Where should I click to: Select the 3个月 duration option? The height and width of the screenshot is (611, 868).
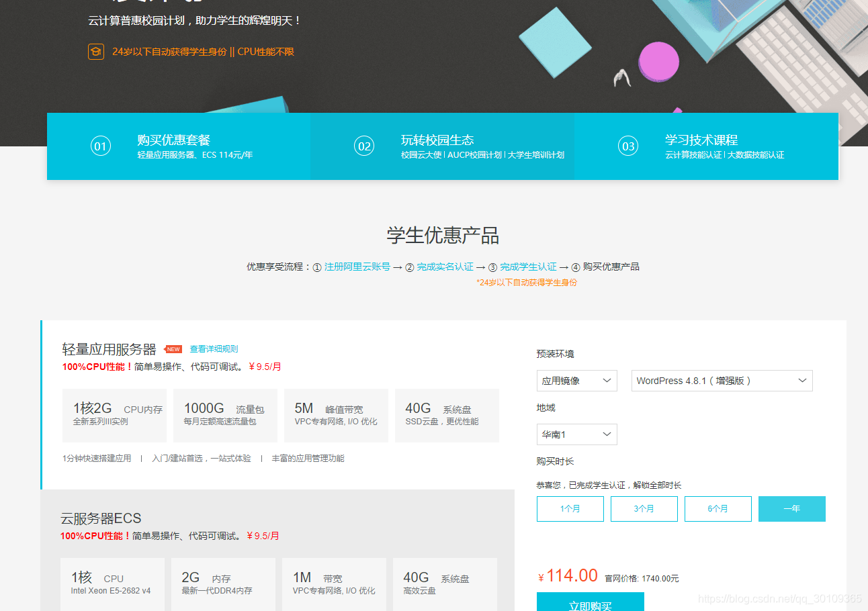click(644, 509)
